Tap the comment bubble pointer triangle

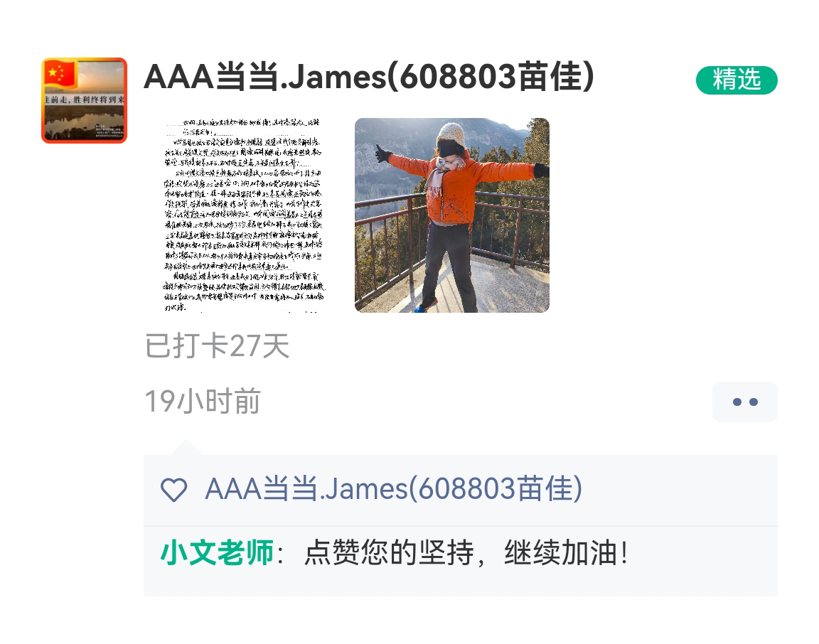point(186,448)
